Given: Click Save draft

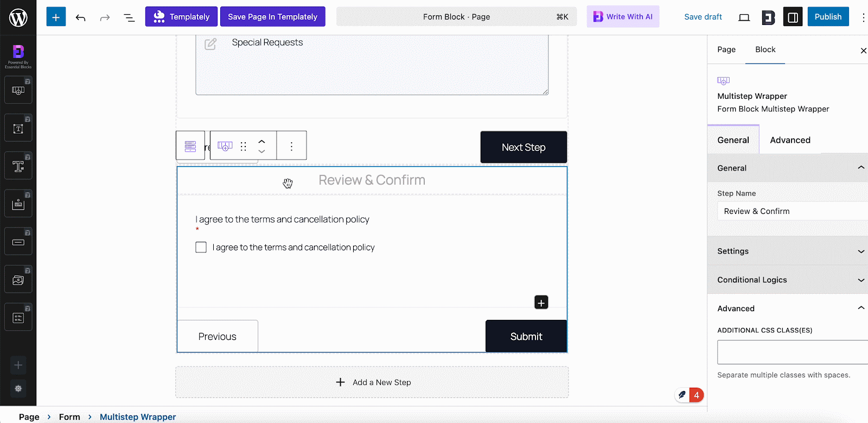Looking at the screenshot, I should tap(703, 17).
